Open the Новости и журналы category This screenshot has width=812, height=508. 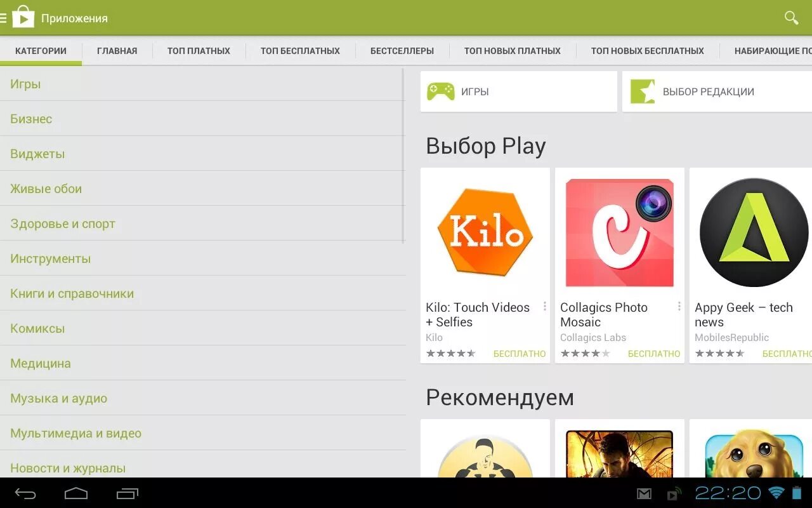(x=202, y=465)
